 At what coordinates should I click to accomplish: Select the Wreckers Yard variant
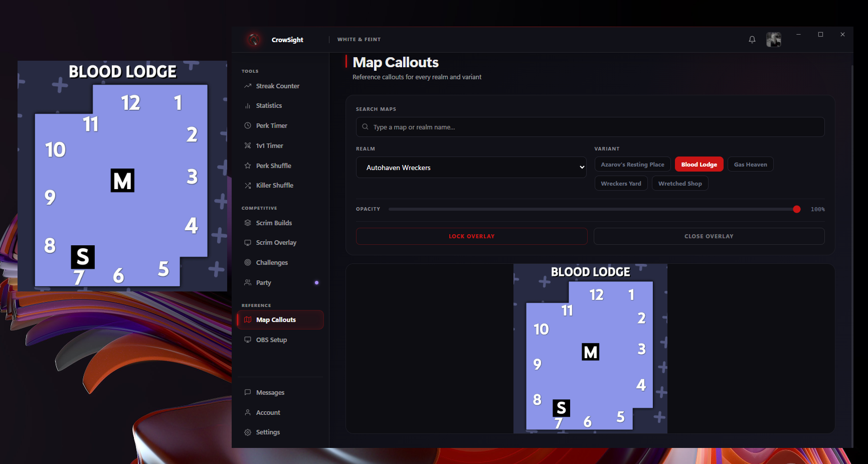(x=621, y=183)
